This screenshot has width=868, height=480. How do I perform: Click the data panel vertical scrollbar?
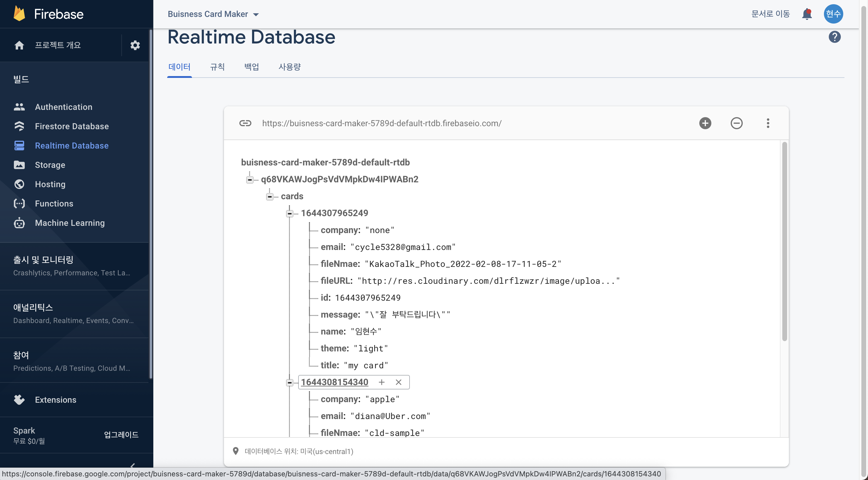pyautogui.click(x=784, y=241)
